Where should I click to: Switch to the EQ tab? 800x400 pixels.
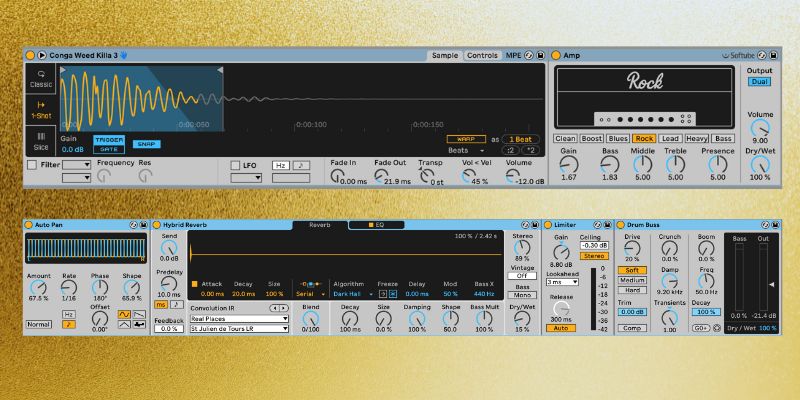(377, 225)
